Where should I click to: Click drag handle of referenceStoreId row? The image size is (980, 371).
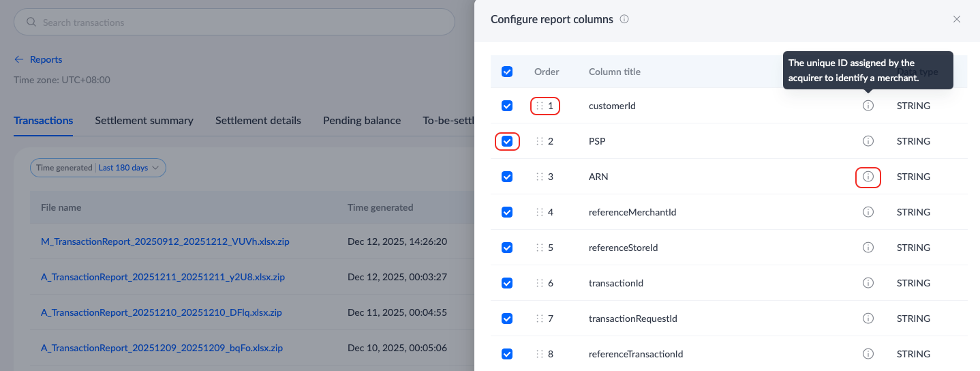coord(540,248)
